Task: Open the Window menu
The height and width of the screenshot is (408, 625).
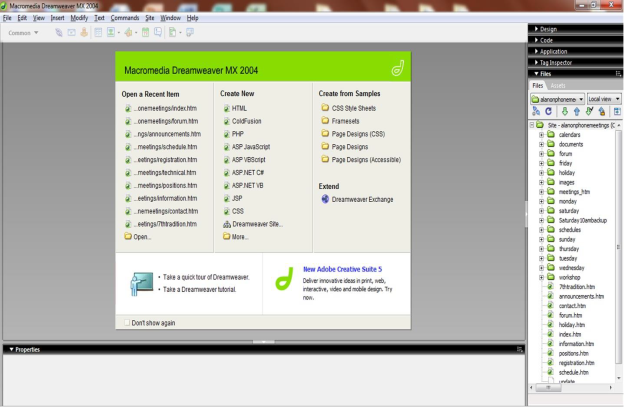Action: click(170, 18)
